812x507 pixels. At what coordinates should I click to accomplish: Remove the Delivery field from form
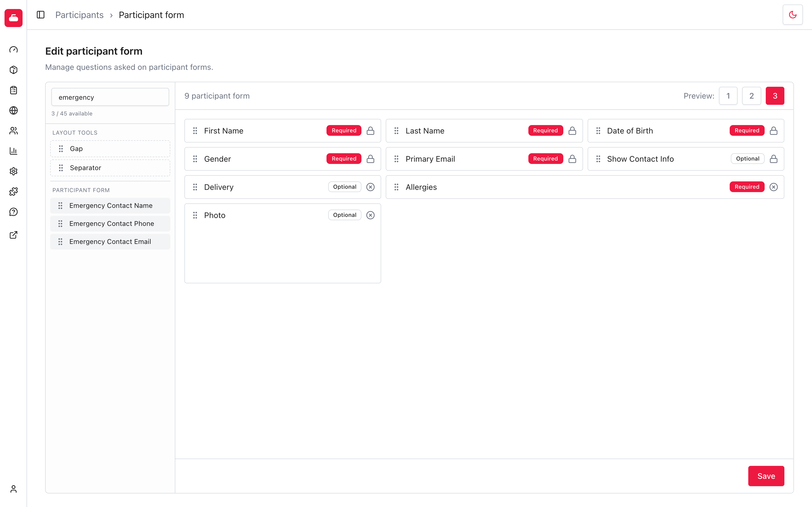point(370,187)
